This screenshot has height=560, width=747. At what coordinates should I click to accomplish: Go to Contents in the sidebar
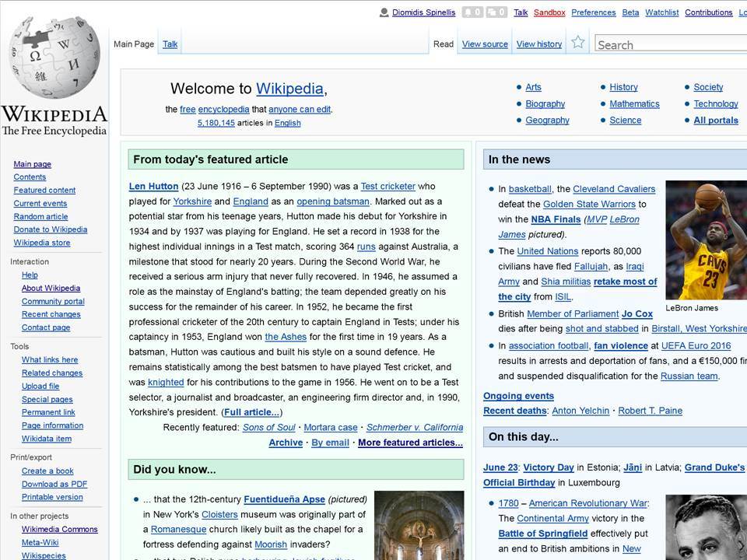[30, 177]
